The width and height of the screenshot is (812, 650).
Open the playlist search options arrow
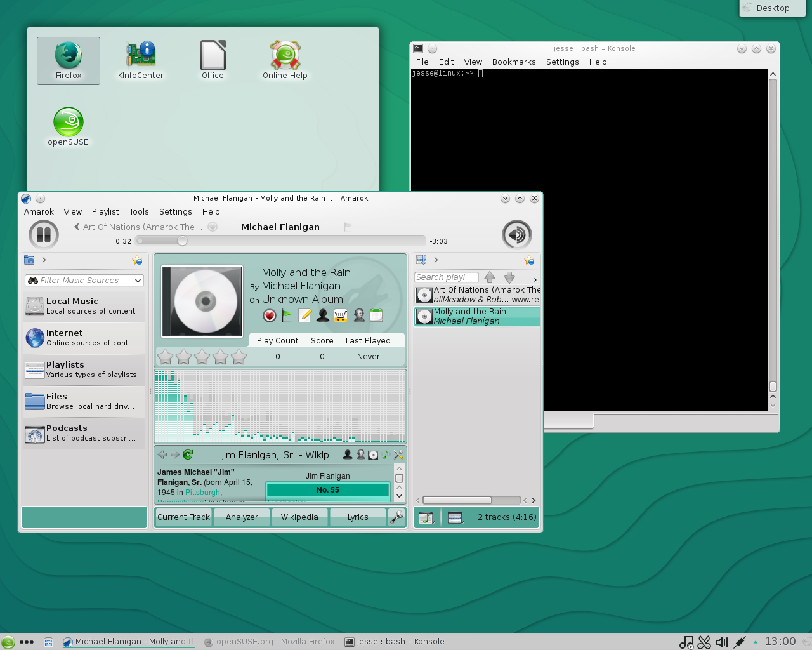[535, 279]
